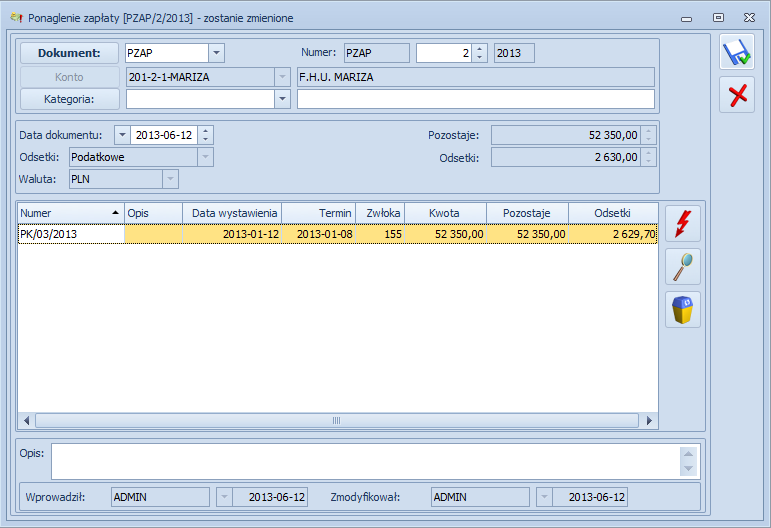Click the document number input field
771x528 pixels.
(x=444, y=53)
